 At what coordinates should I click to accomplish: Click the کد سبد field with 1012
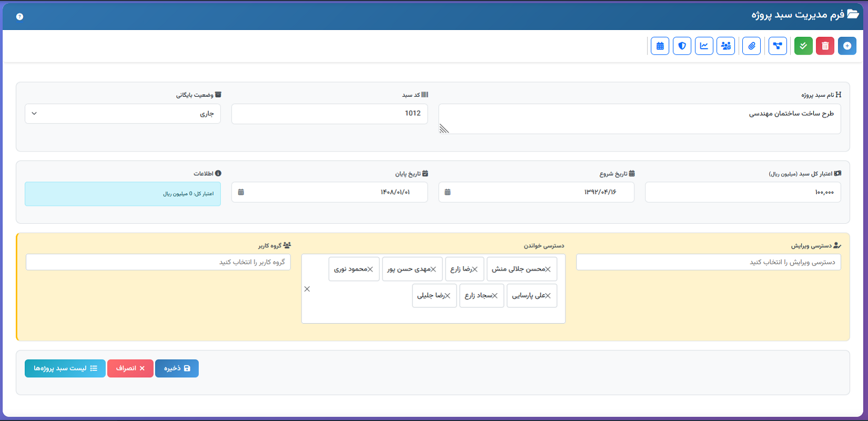(330, 114)
